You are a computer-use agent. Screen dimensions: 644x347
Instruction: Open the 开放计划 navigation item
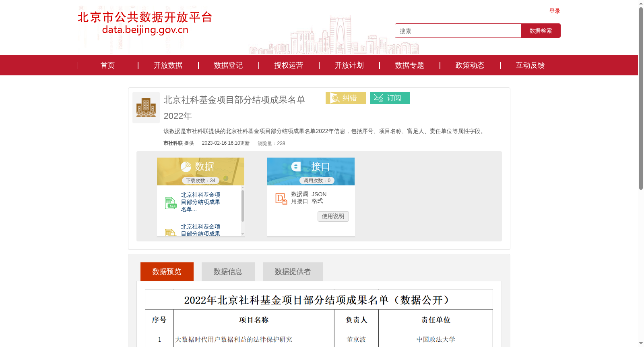click(x=349, y=65)
